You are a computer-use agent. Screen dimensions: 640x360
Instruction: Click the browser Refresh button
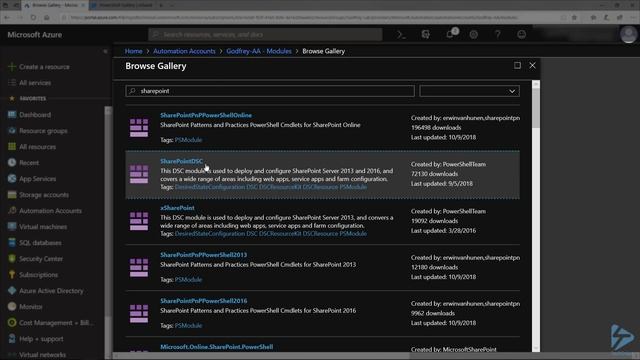(x=33, y=18)
